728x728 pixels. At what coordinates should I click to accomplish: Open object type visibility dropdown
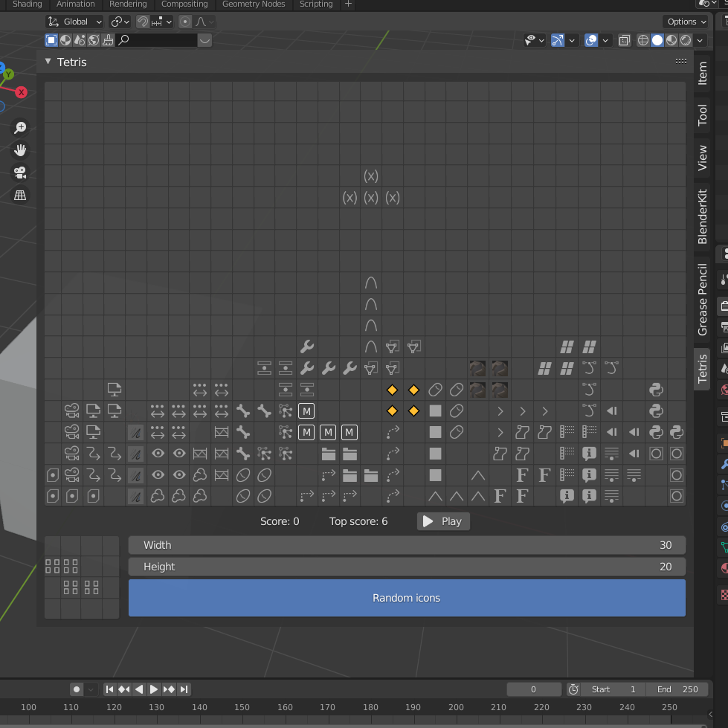click(x=534, y=40)
